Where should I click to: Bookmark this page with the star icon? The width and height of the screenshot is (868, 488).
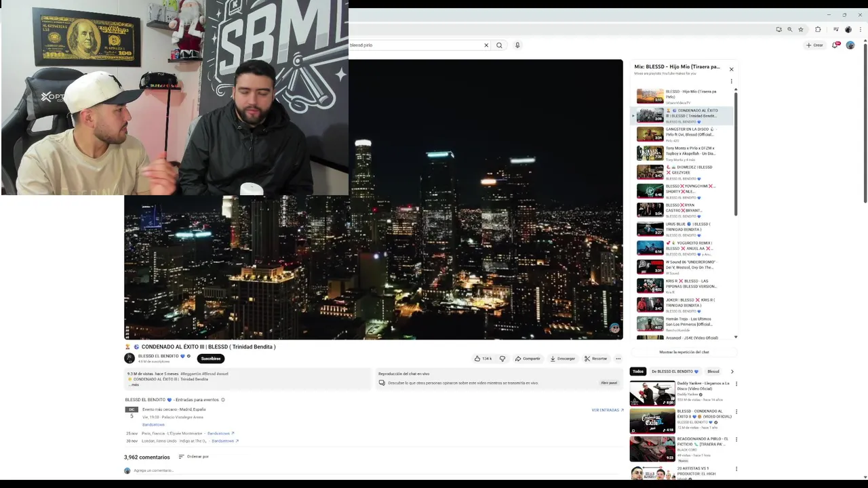click(x=801, y=29)
